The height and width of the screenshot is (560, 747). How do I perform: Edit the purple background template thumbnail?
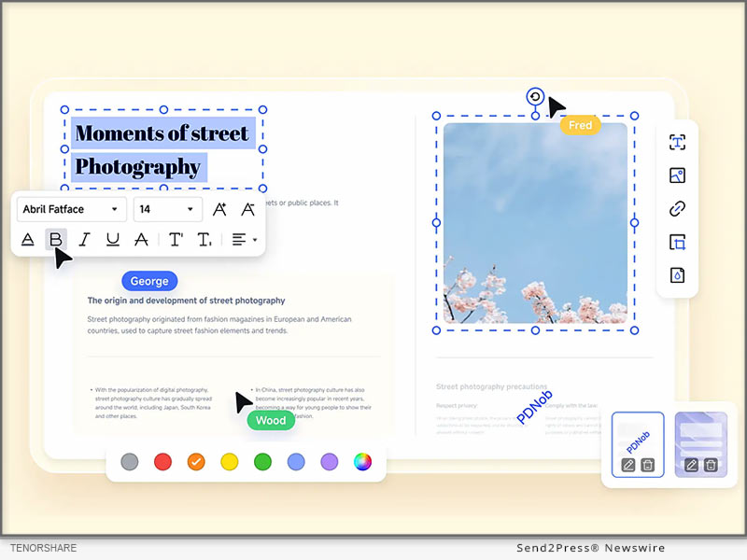[692, 465]
